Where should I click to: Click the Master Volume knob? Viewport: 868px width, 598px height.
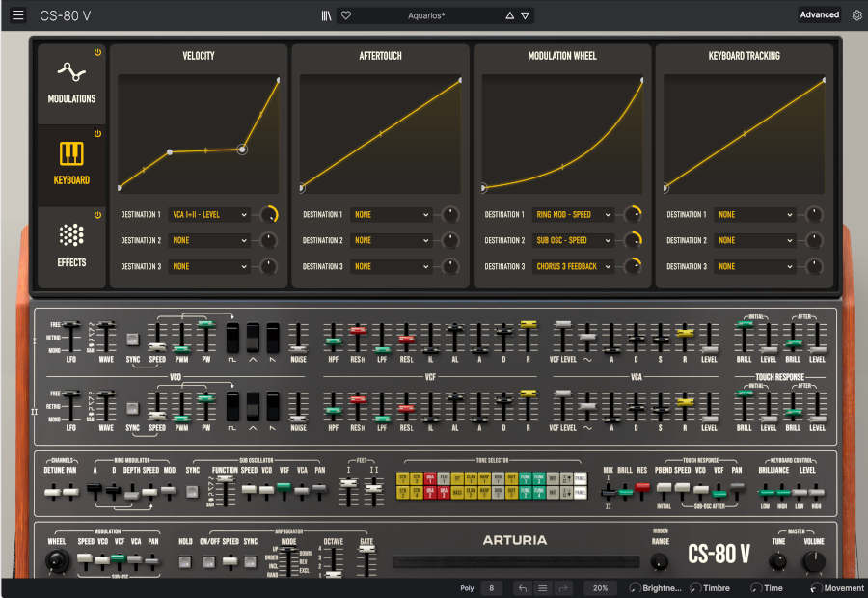pyautogui.click(x=815, y=559)
